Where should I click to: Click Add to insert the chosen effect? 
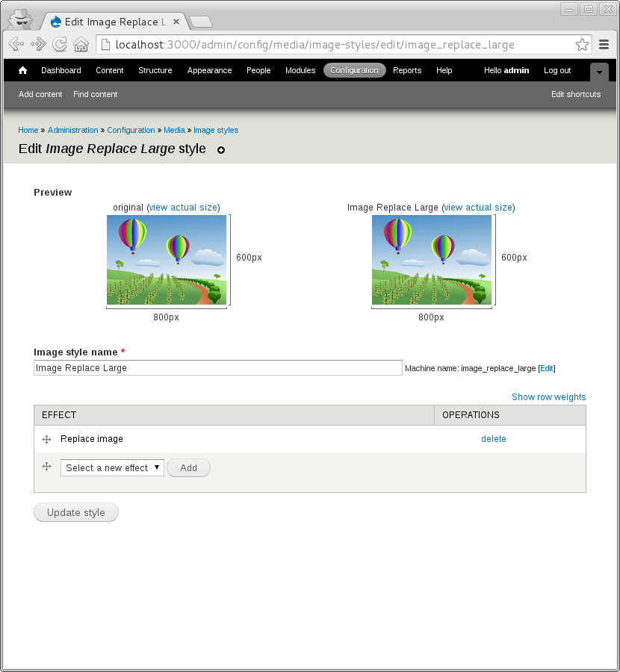point(188,467)
